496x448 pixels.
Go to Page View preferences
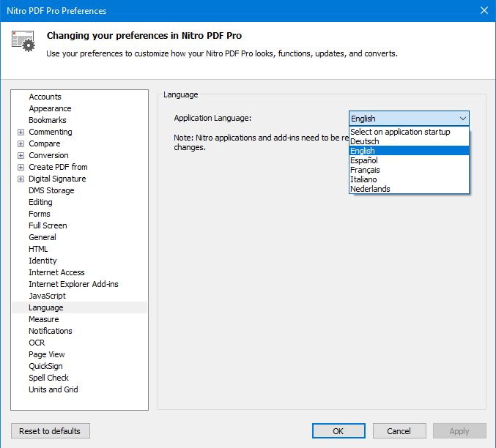click(46, 354)
